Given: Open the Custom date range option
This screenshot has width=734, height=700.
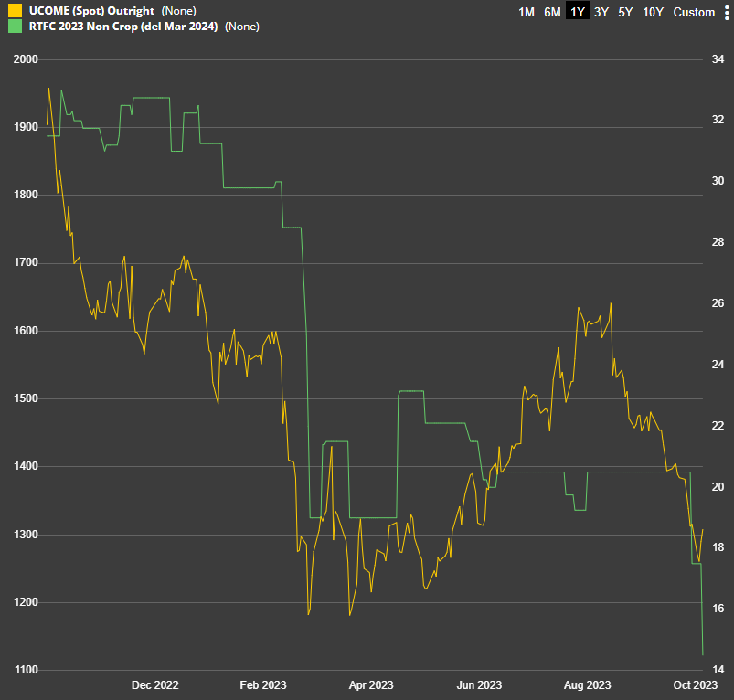Looking at the screenshot, I should point(694,12).
